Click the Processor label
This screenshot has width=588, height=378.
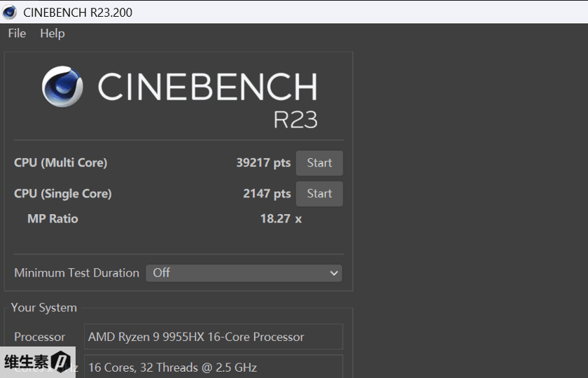click(x=40, y=337)
